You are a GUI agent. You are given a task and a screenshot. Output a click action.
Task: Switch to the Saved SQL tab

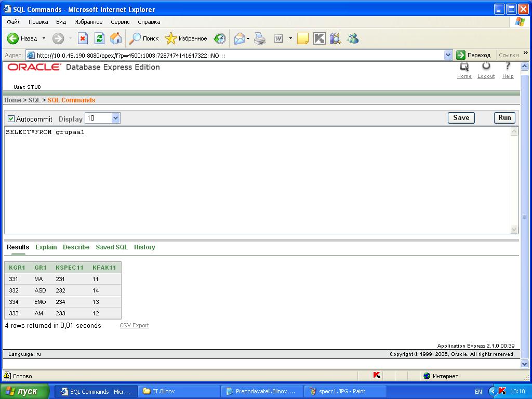point(112,247)
